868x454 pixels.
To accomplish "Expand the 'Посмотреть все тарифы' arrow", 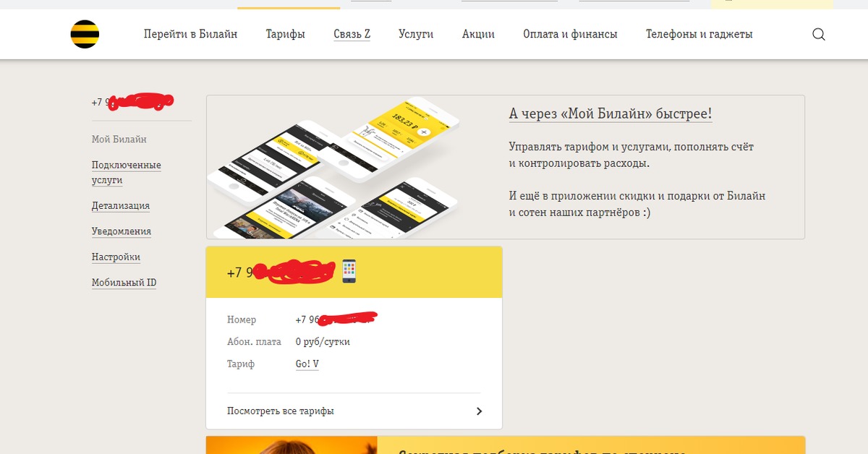I will tap(479, 411).
